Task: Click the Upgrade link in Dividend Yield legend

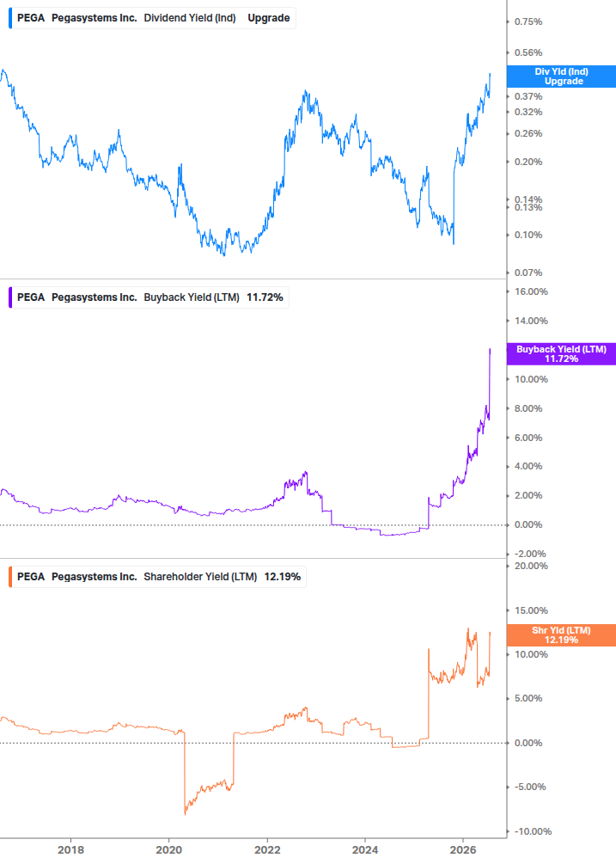Action: point(269,18)
